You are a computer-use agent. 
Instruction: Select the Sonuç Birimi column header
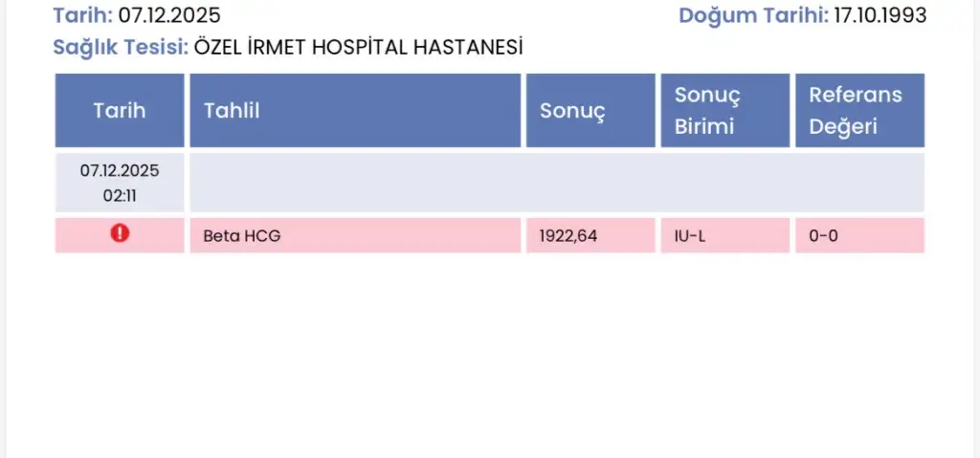point(706,110)
